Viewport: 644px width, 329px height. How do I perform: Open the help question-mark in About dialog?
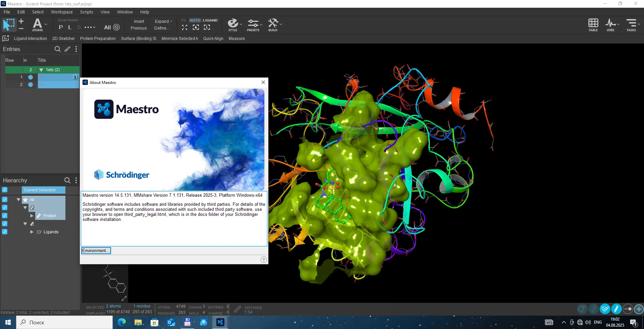pyautogui.click(x=264, y=260)
